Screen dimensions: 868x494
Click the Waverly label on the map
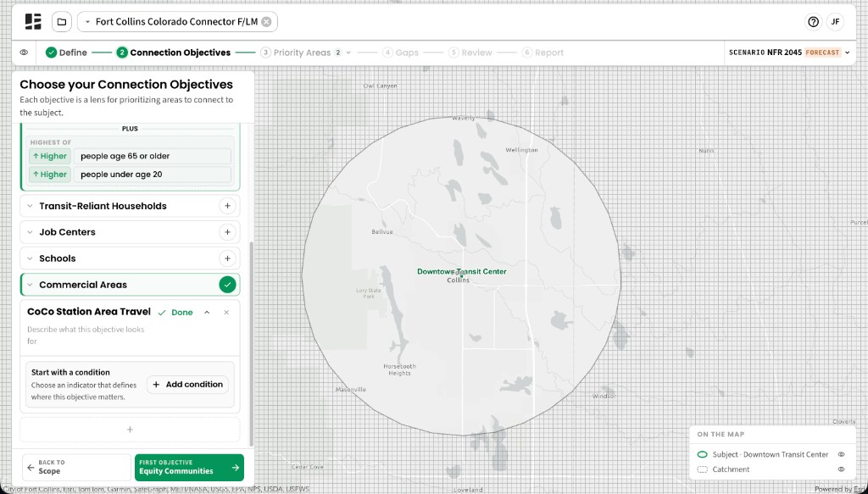coord(464,118)
